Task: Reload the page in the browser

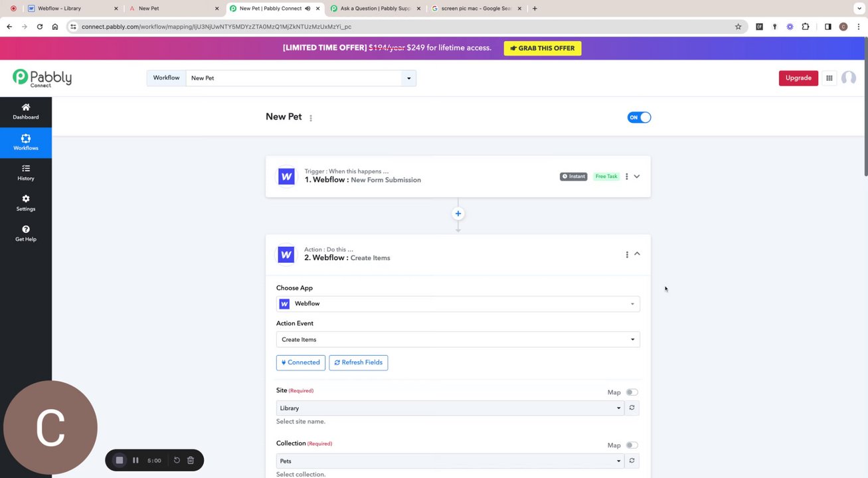Action: (x=40, y=27)
